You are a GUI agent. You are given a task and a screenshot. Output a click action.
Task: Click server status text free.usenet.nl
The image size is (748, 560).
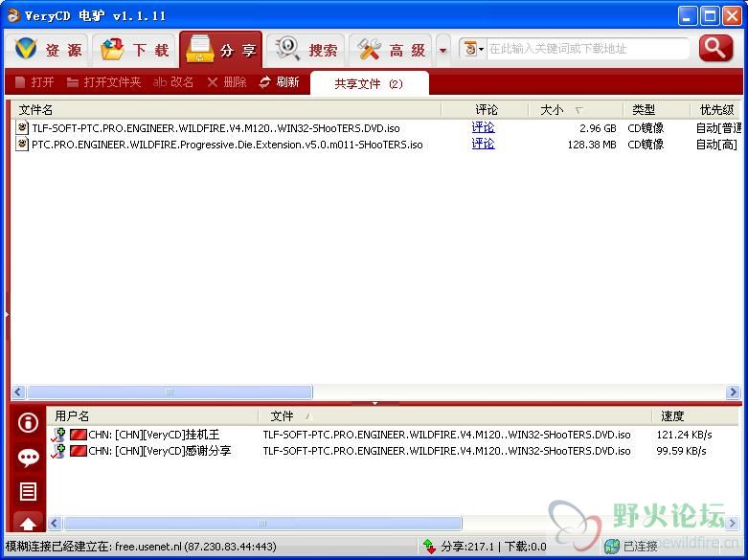[141, 547]
